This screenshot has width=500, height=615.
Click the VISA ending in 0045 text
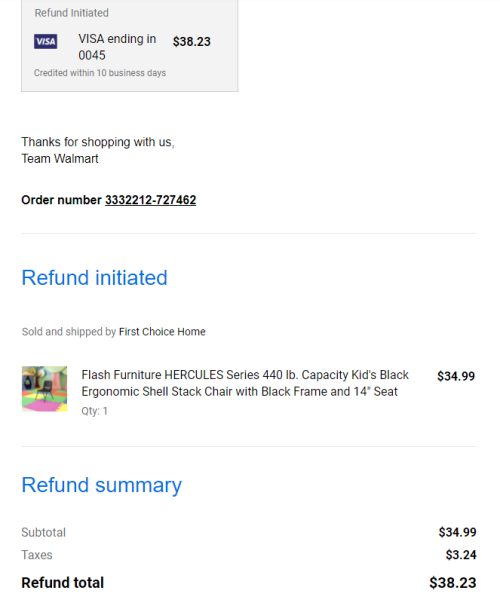click(117, 47)
